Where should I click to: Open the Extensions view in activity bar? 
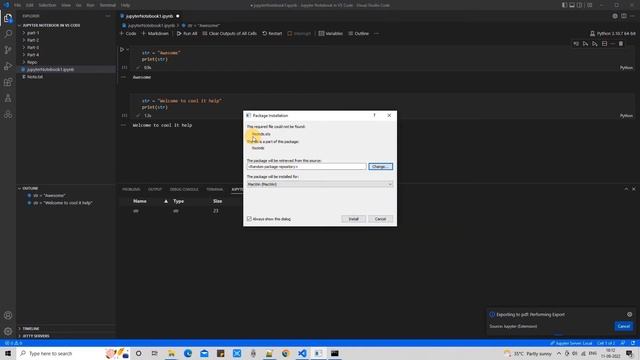(x=8, y=82)
